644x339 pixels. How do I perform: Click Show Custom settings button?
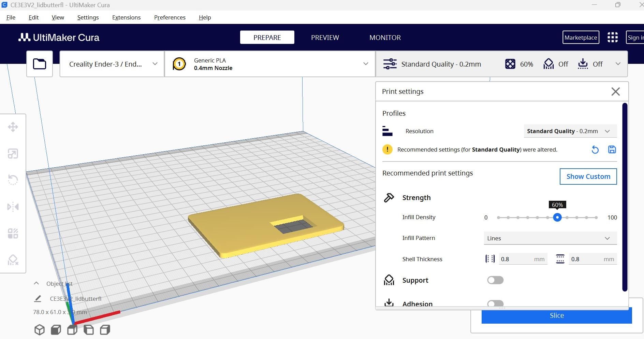coord(588,176)
